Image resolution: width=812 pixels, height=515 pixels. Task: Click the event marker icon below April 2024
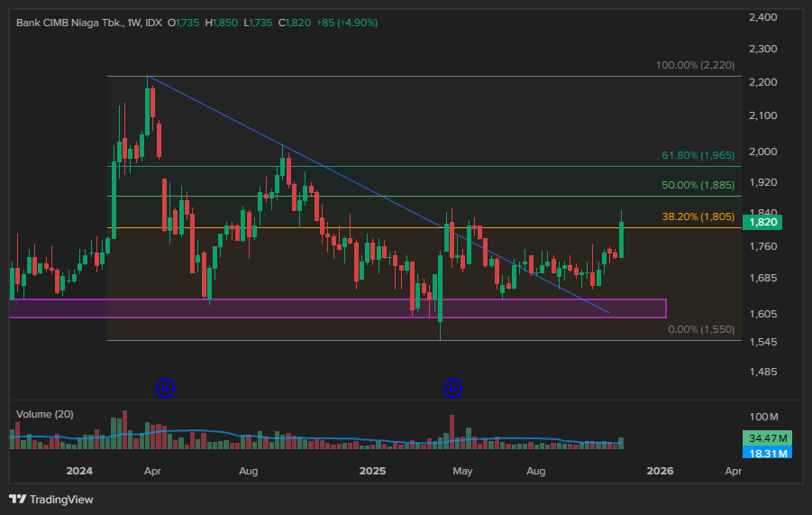(x=165, y=388)
